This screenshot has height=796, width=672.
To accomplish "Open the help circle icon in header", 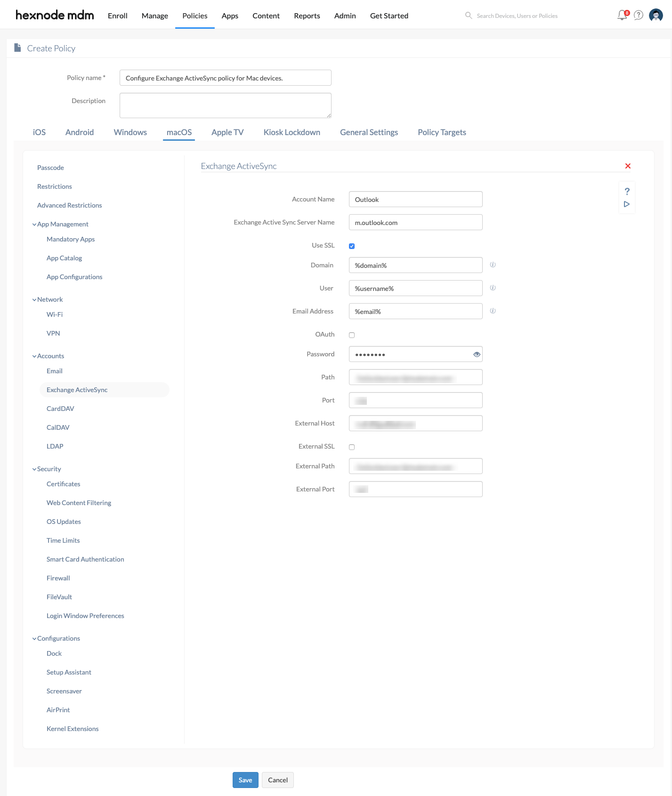I will coord(639,15).
